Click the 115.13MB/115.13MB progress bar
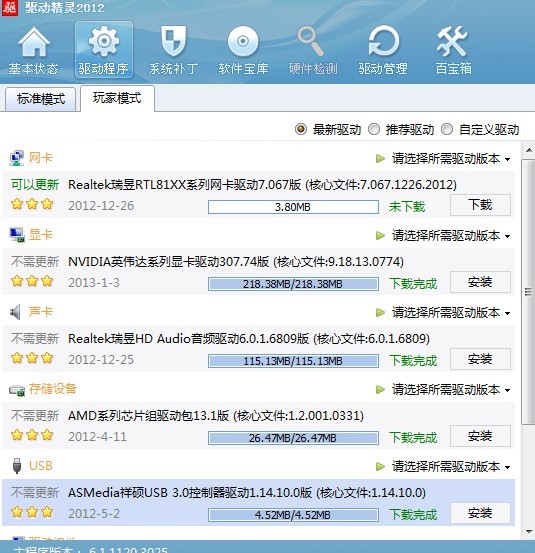Viewport: 535px width, 553px height. (293, 361)
